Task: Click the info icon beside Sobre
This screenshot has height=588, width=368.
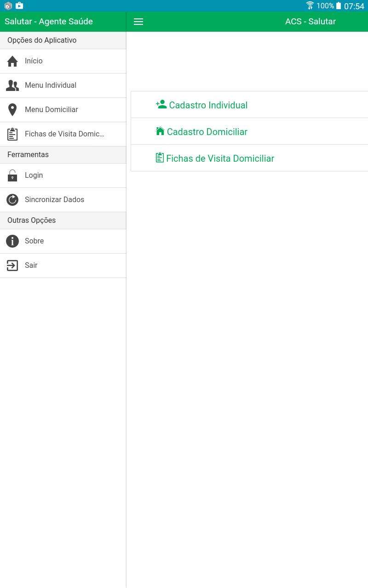Action: 12,241
